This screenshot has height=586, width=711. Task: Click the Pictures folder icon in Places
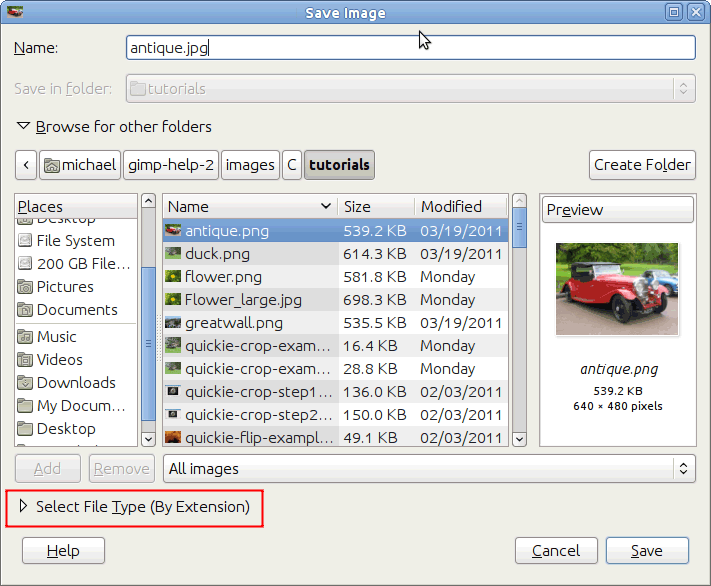tap(25, 287)
